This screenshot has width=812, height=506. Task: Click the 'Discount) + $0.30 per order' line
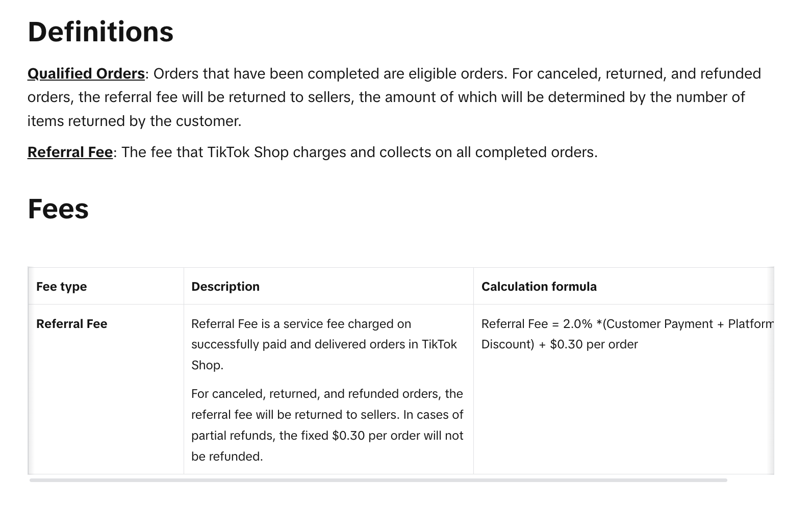[x=560, y=344]
